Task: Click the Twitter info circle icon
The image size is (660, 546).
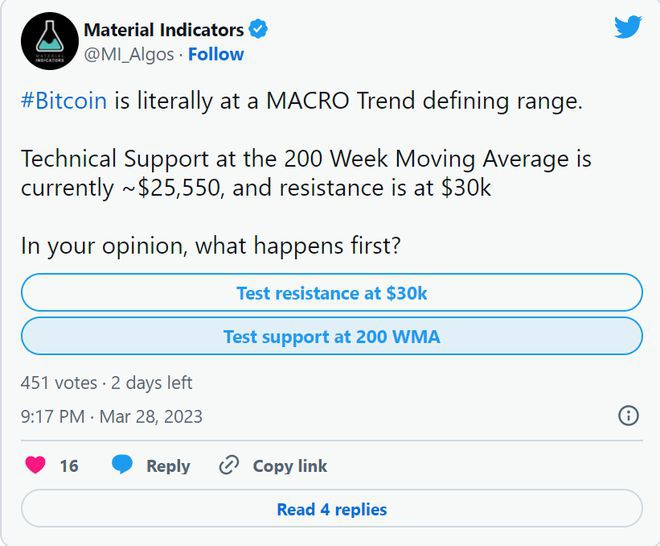Action: tap(628, 416)
